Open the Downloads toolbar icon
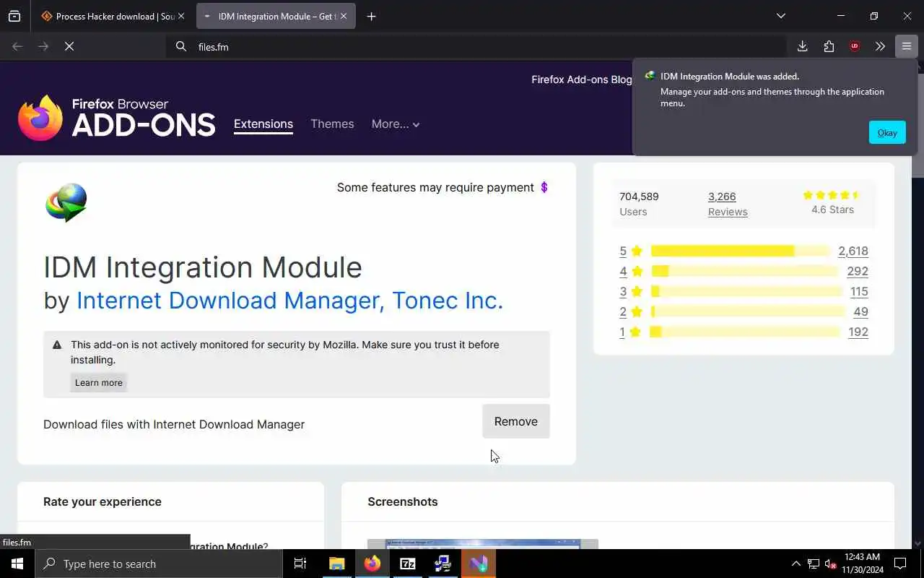 tap(802, 46)
